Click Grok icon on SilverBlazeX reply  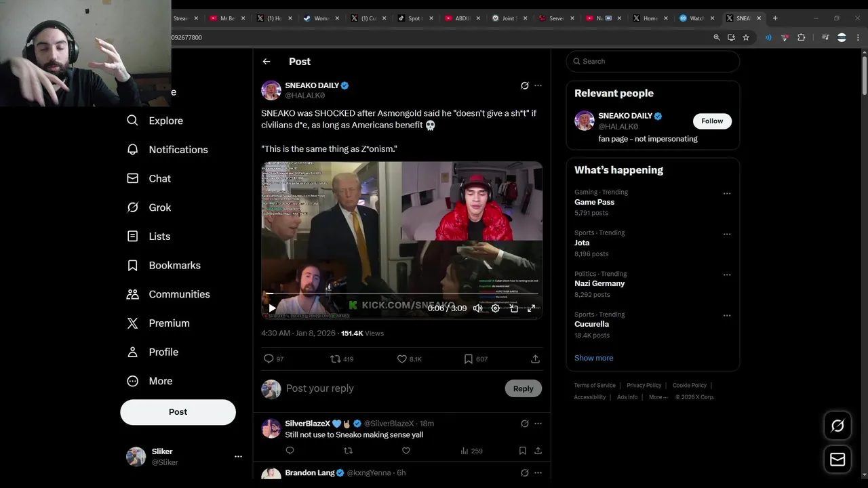pos(524,424)
